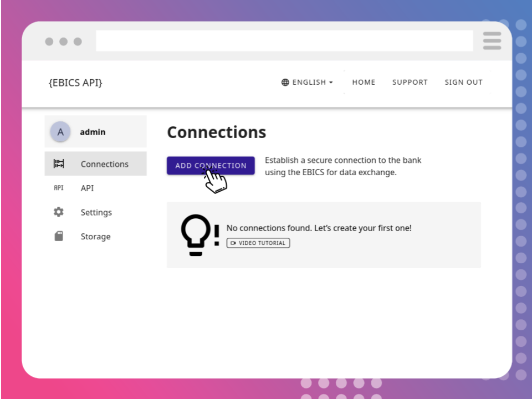Open the browser hamburger menu
Image resolution: width=532 pixels, height=399 pixels.
[x=492, y=40]
